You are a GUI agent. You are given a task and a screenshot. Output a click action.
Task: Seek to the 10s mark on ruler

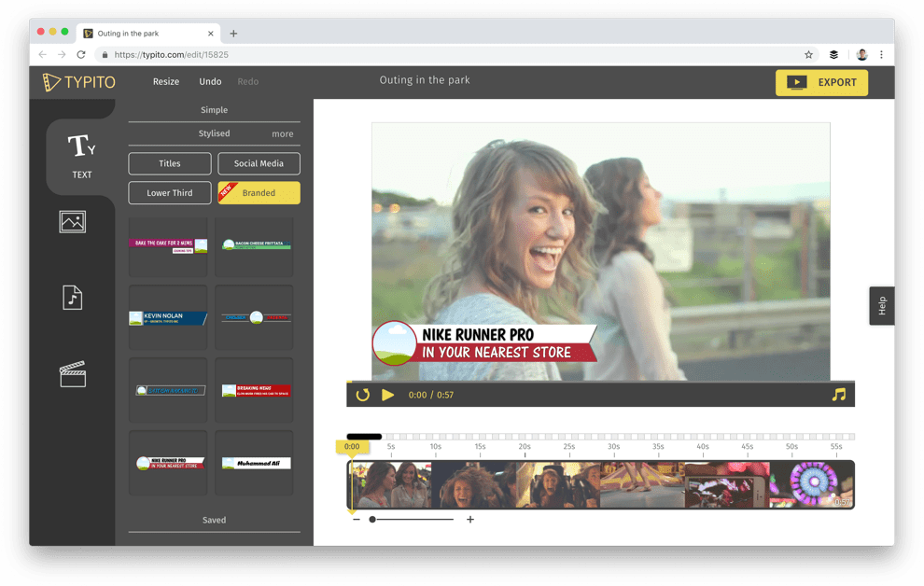436,447
